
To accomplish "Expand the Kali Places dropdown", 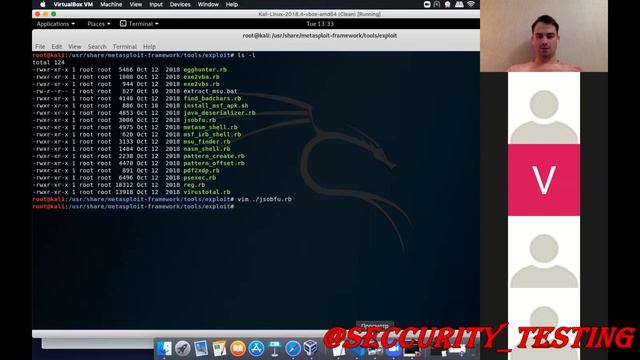I will (99, 24).
